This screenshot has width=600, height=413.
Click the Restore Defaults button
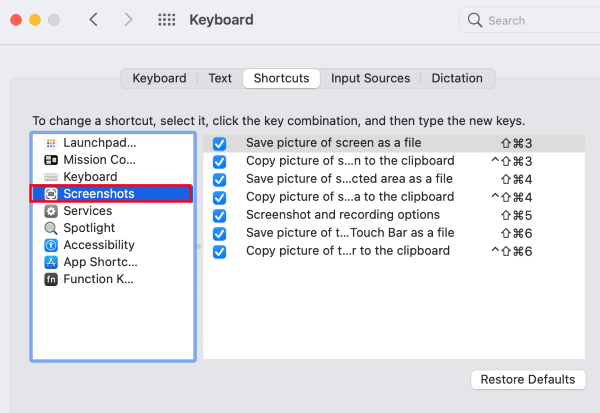[528, 380]
